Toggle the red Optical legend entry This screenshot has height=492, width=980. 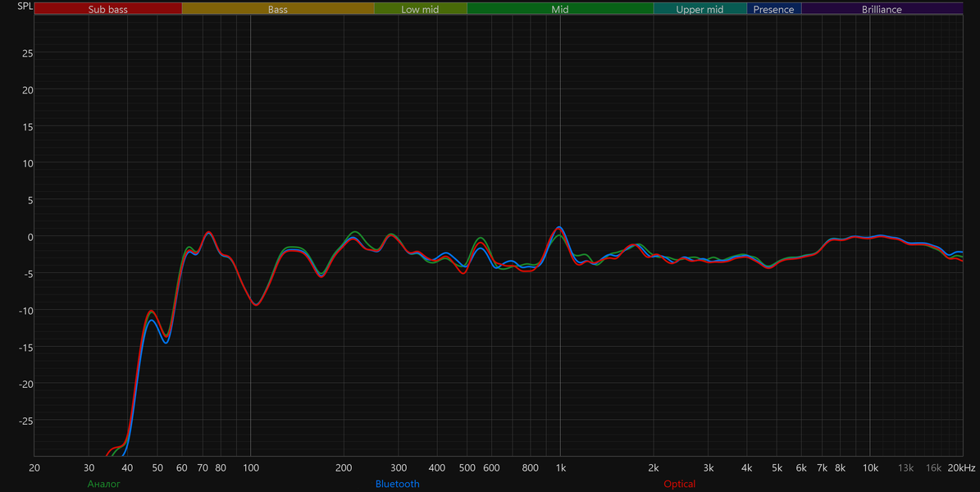679,484
